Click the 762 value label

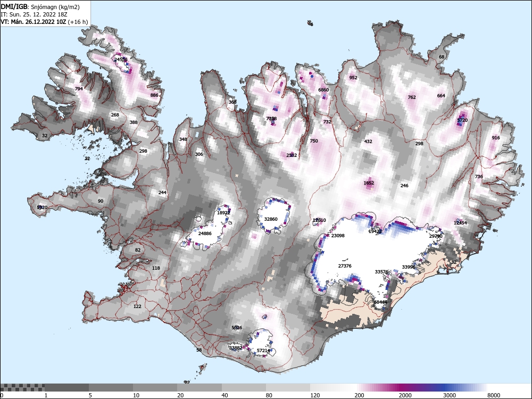(412, 97)
